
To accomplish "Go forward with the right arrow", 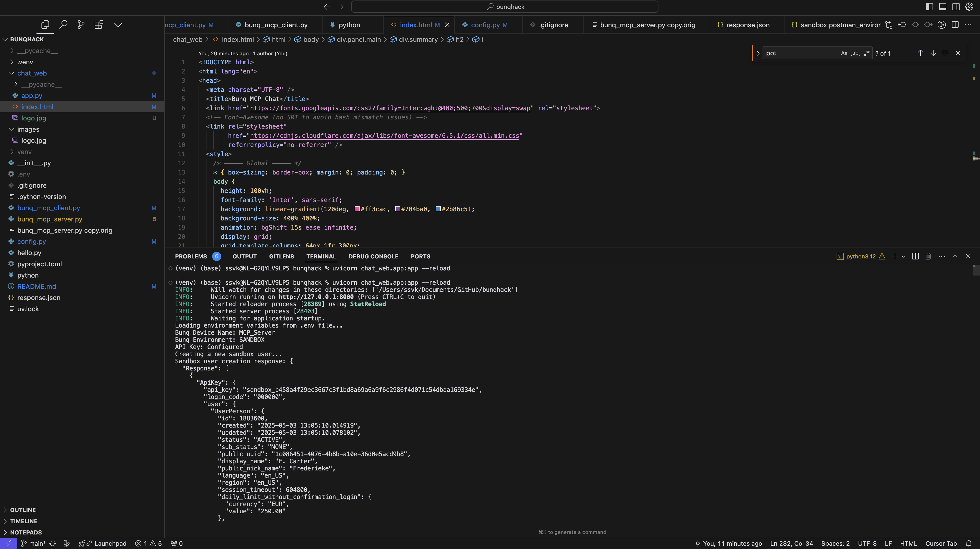I will [340, 7].
